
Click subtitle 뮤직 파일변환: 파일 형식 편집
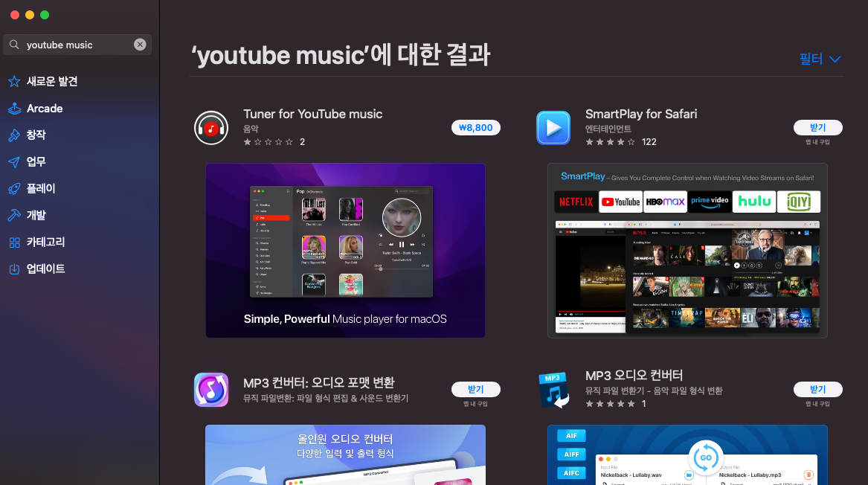pos(326,398)
